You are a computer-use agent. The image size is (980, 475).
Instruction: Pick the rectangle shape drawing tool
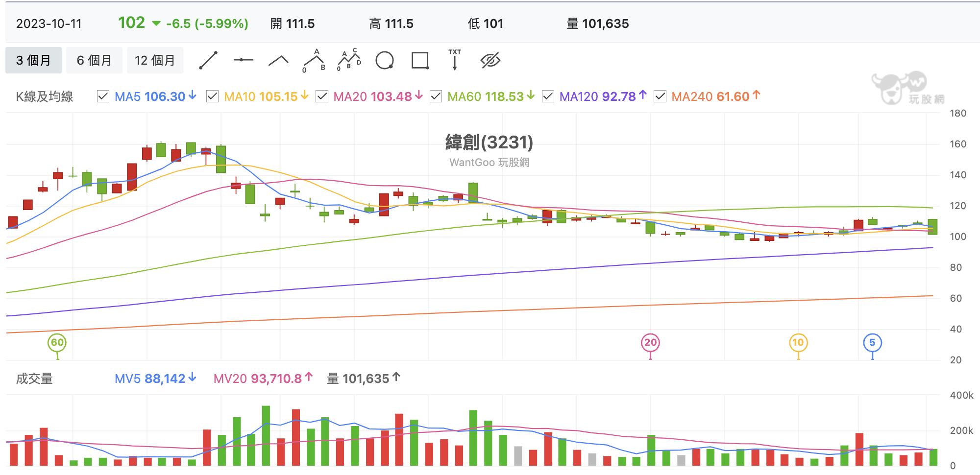[x=420, y=61]
